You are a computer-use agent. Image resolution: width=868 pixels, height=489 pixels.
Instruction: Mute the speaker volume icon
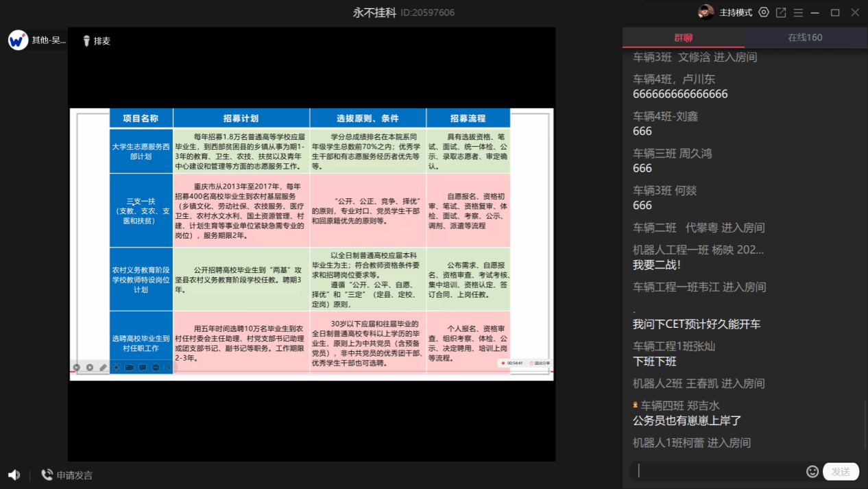tap(14, 475)
